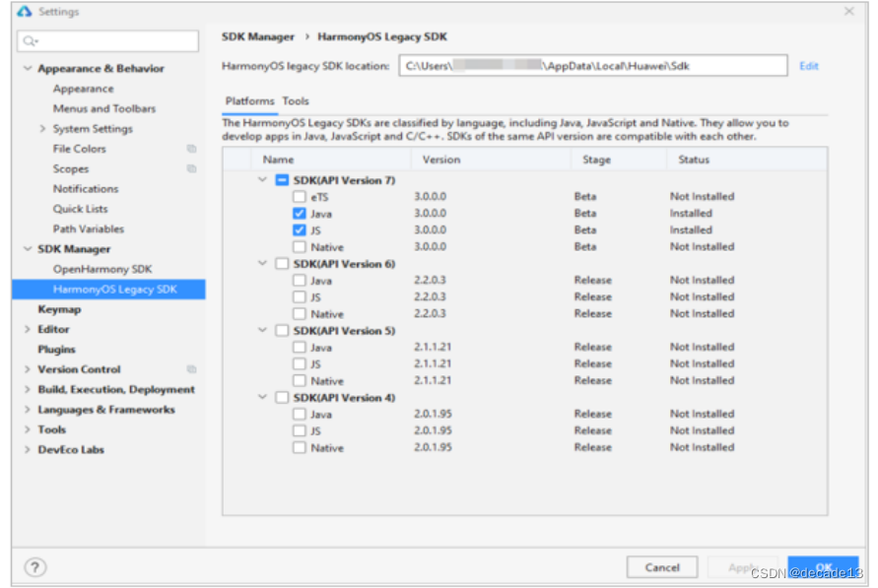Check SDK(API Version 4) group checkbox
Screen dimensions: 878x588
[x=282, y=398]
